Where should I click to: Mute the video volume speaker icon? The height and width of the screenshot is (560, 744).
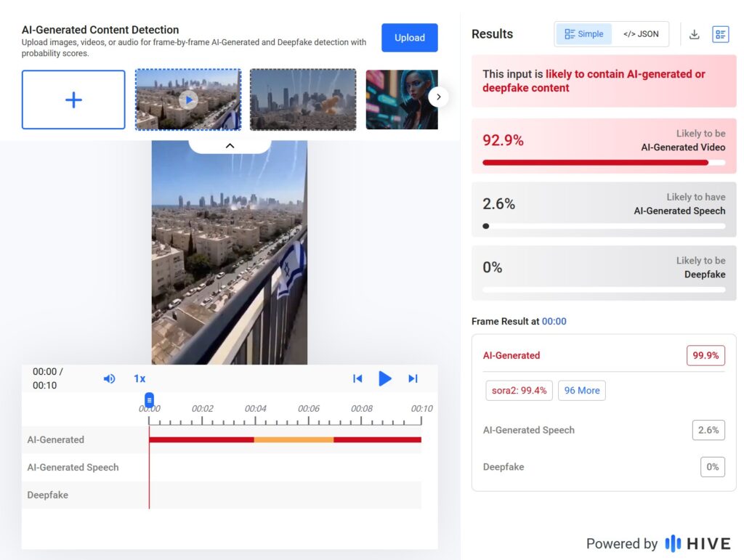(109, 378)
